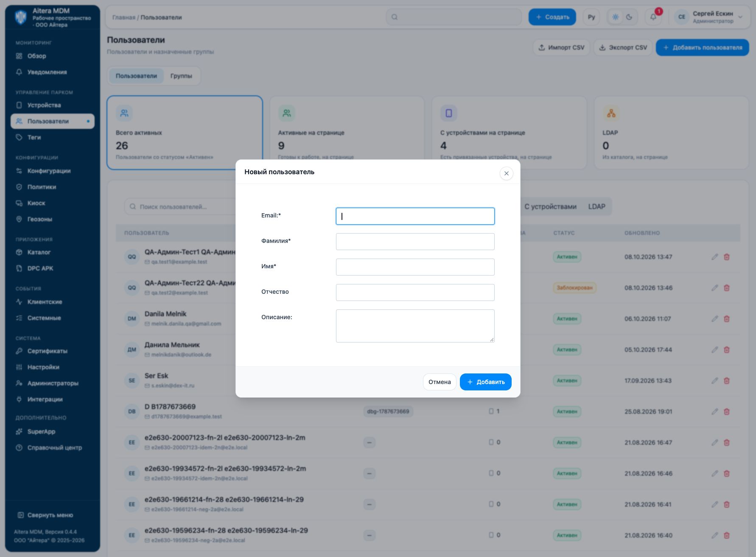Click the Экспорт CSV button
Screen dimensions: 756x557
[x=623, y=47]
